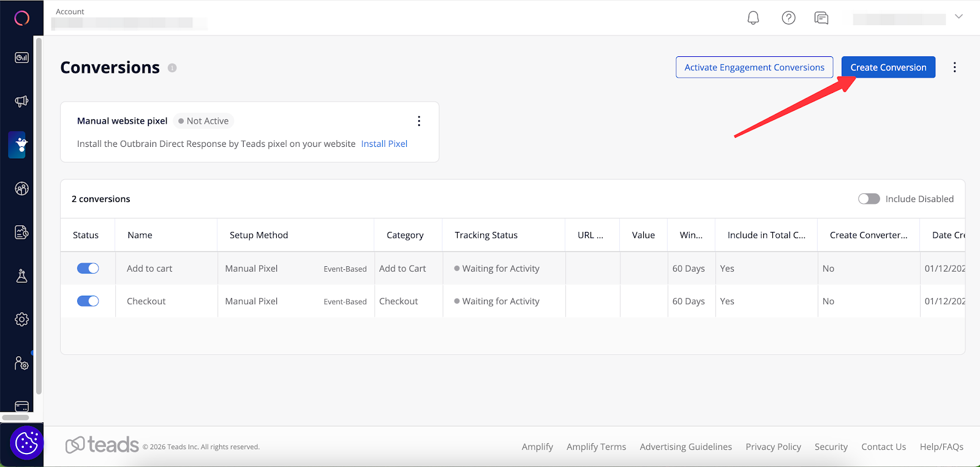
Task: Open the dashboard icon in sidebar
Action: click(x=21, y=58)
